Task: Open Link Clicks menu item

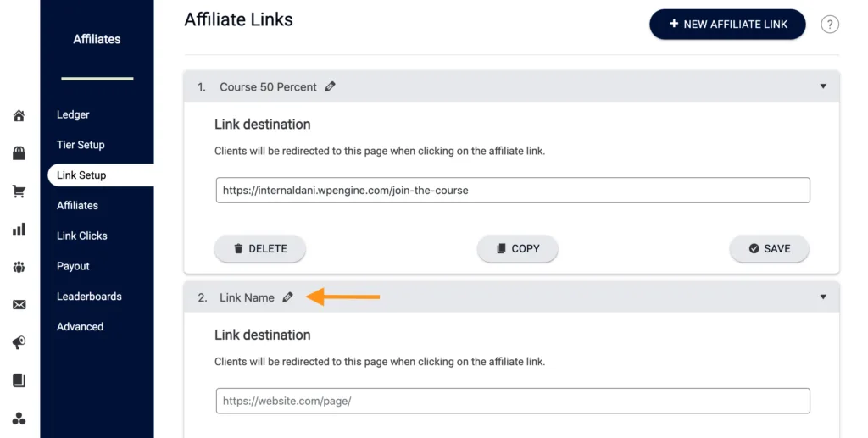Action: [82, 236]
